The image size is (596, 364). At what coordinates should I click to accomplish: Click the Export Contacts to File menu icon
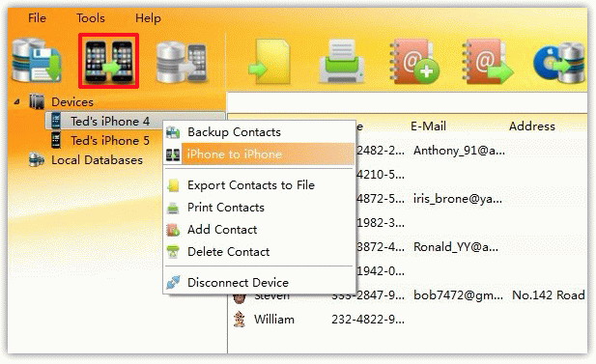point(173,185)
